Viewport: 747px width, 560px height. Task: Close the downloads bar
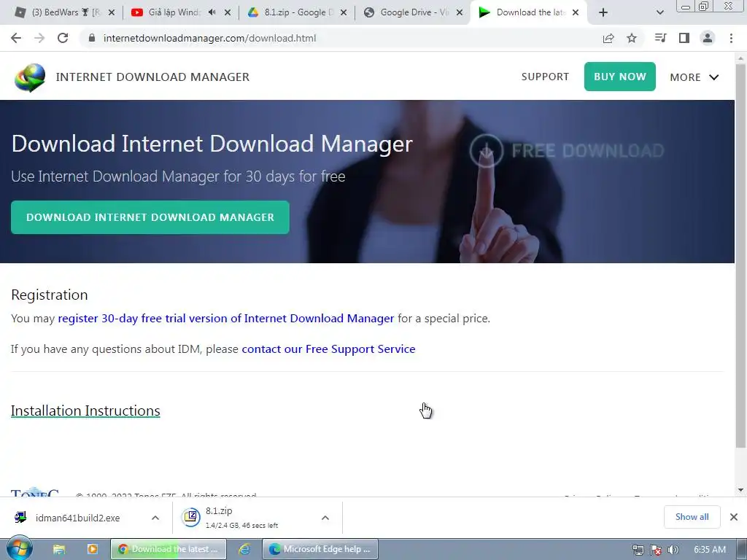pos(734,517)
